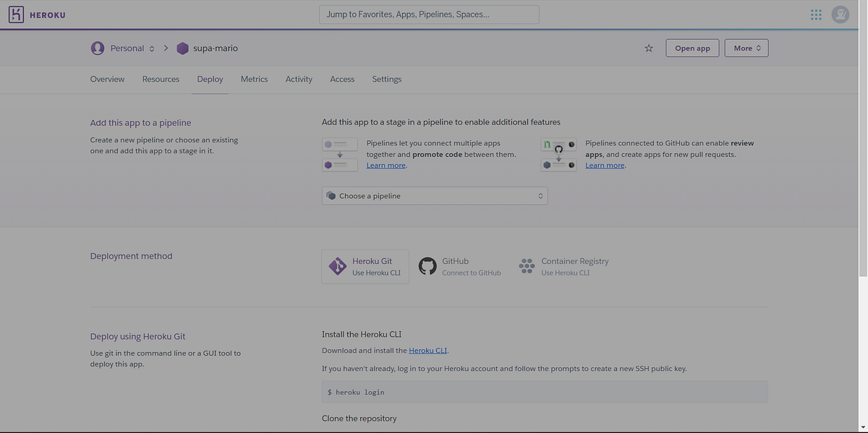
Task: Switch to the Settings tab
Action: pos(386,79)
